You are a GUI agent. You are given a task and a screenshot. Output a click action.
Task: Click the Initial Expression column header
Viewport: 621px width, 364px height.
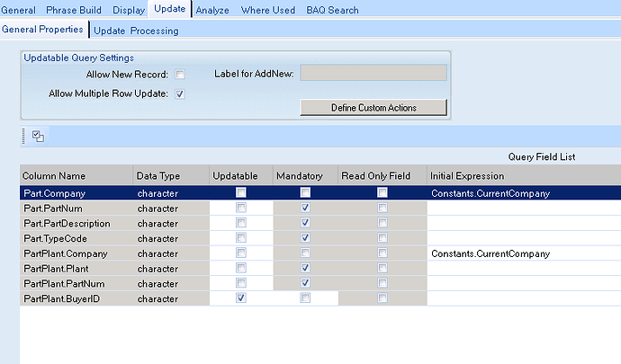pos(524,175)
